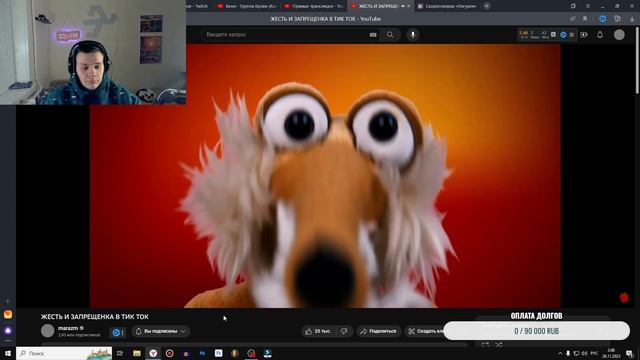Open the Windows notification center
This screenshot has height=360, width=640.
pyautogui.click(x=629, y=353)
